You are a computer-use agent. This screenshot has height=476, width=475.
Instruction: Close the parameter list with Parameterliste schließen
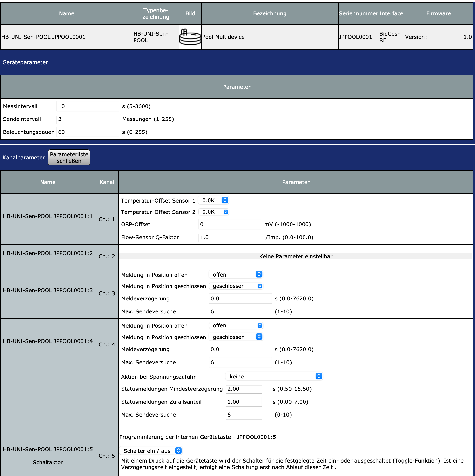click(x=69, y=158)
